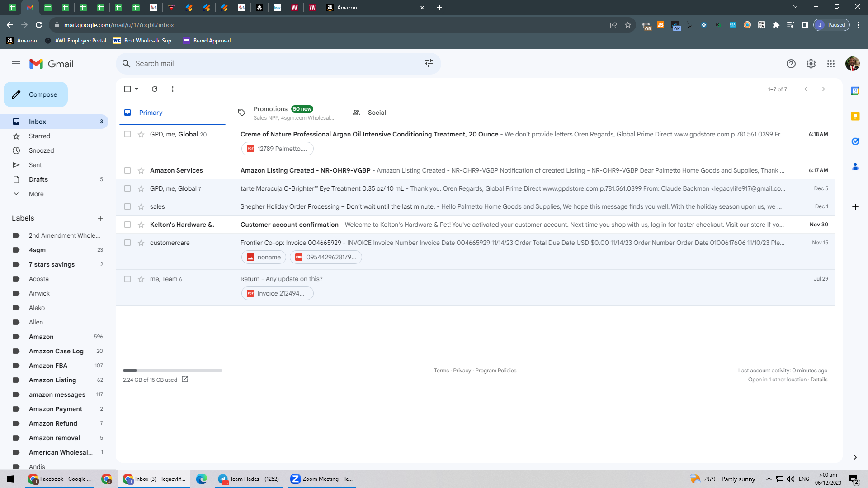This screenshot has height=488, width=868.
Task: Select the tarte Maracuja email checkbox
Action: [x=127, y=188]
